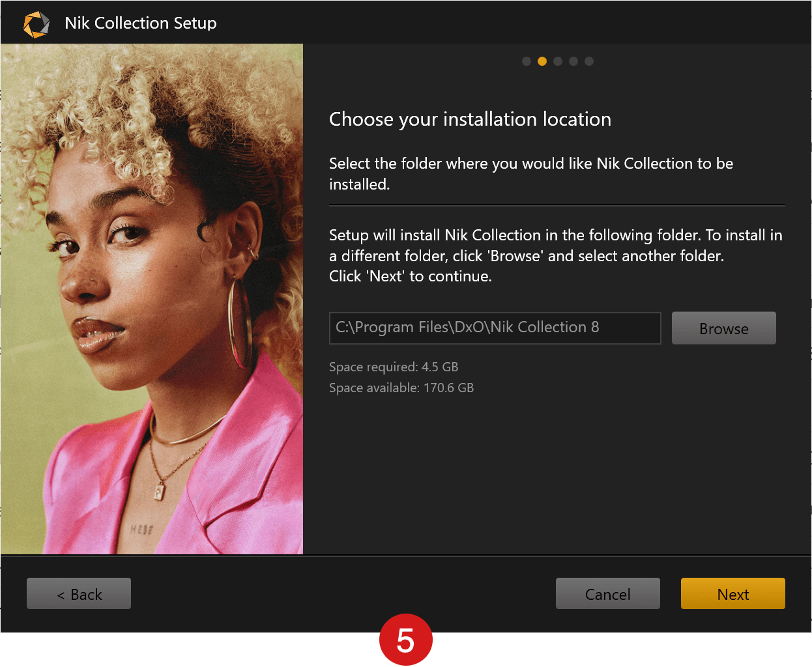Open the Browse folder dialog

723,328
